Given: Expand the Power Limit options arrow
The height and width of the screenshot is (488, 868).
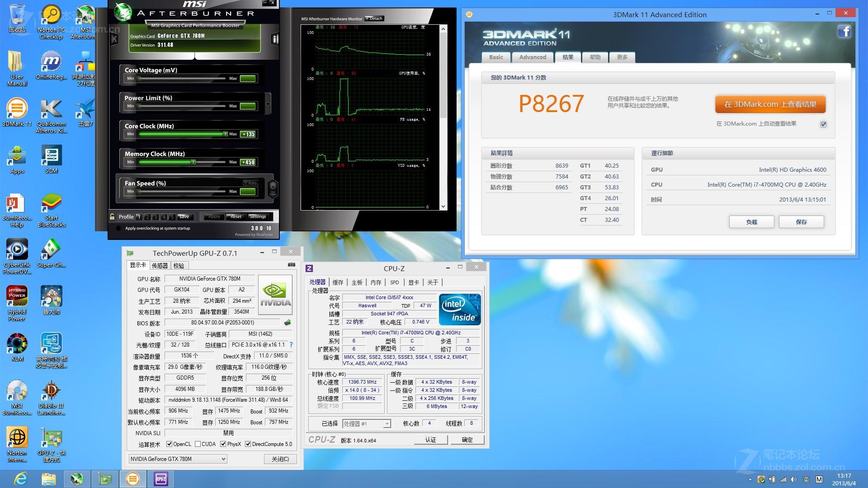Looking at the screenshot, I should click(268, 104).
